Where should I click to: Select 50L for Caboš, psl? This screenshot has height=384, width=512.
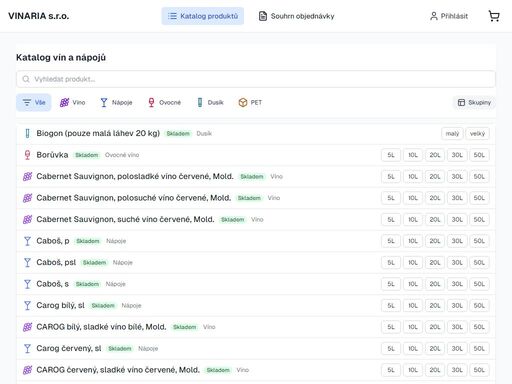click(x=479, y=262)
